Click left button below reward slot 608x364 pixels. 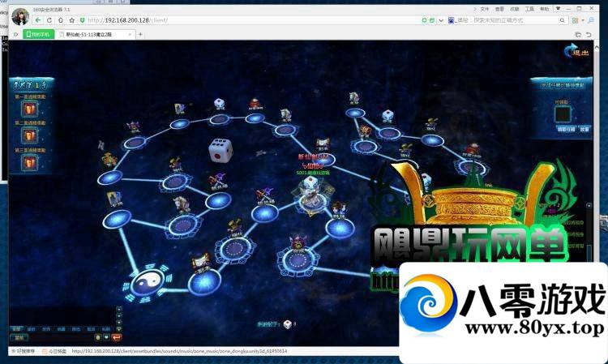[x=566, y=129]
